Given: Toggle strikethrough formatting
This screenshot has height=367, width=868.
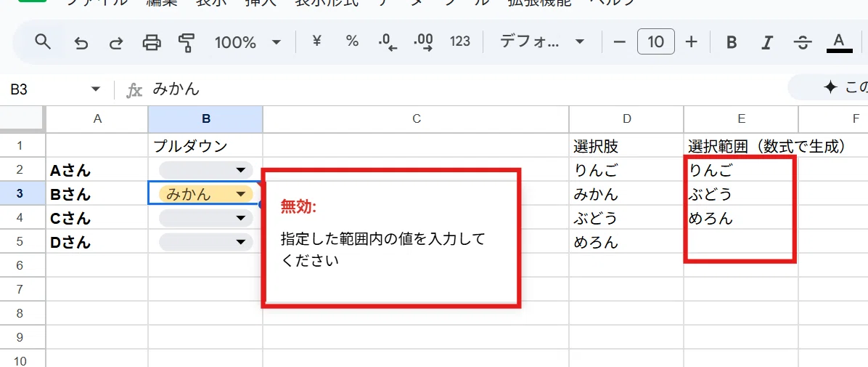Looking at the screenshot, I should (803, 42).
